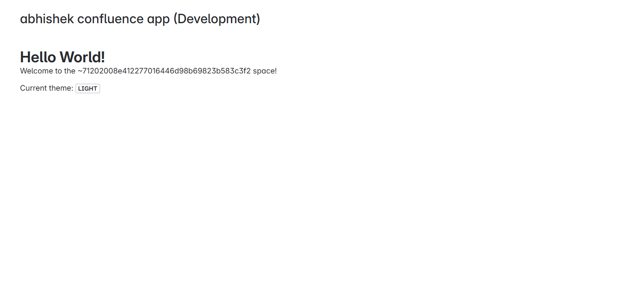The image size is (644, 305).
Task: Click the word "space!" ending the welcome line
Action: [265, 71]
